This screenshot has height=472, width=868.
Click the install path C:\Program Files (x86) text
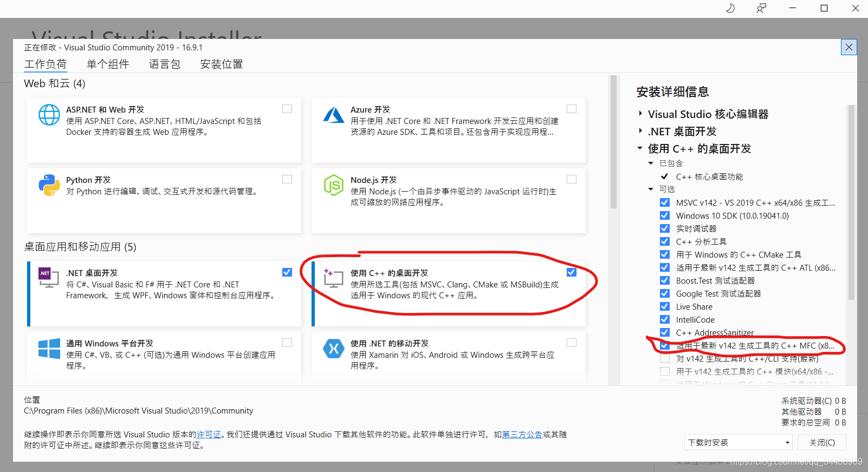138,410
